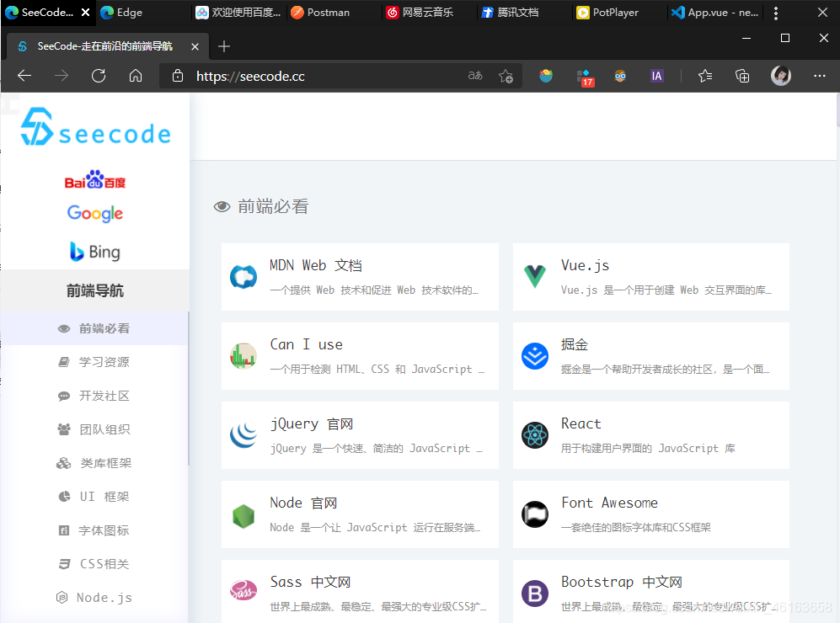Open the Bootstrap 中文网 card
Screen dimensions: 840x623
coord(651,591)
